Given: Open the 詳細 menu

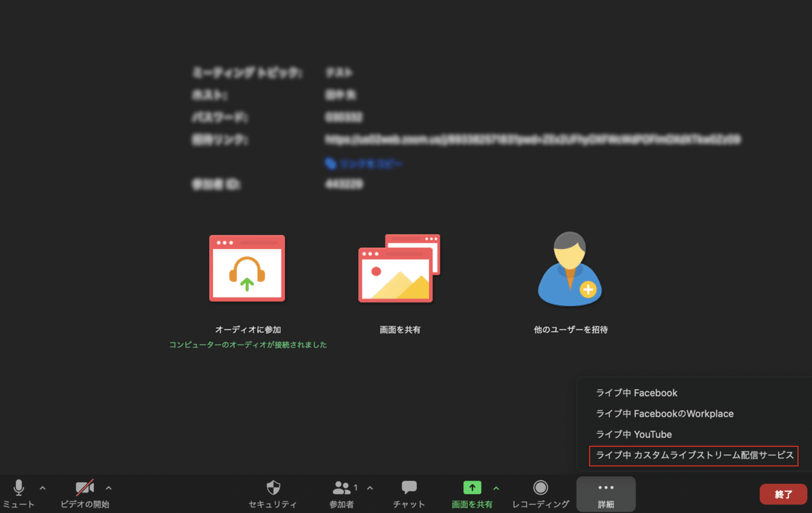Looking at the screenshot, I should [606, 494].
